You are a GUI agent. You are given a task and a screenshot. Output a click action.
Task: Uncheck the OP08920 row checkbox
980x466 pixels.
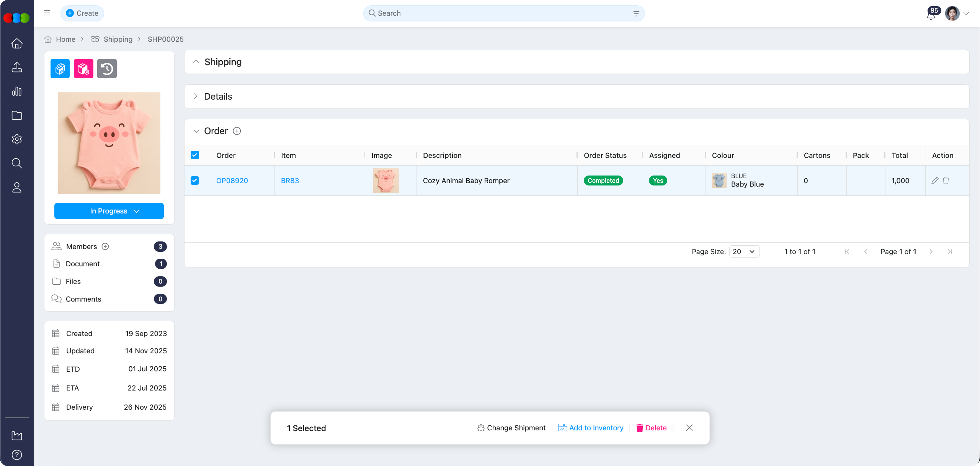(x=195, y=180)
